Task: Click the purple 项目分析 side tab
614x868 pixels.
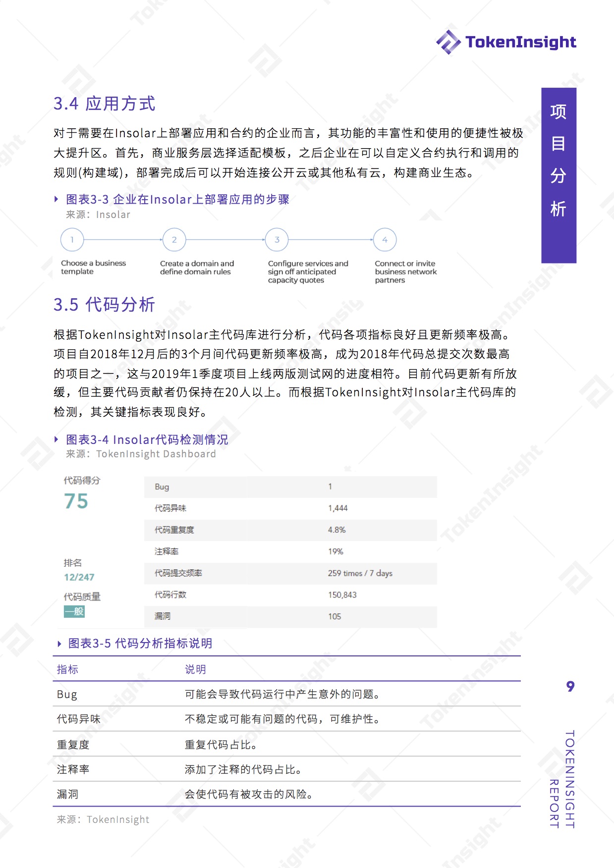Action: tap(559, 175)
